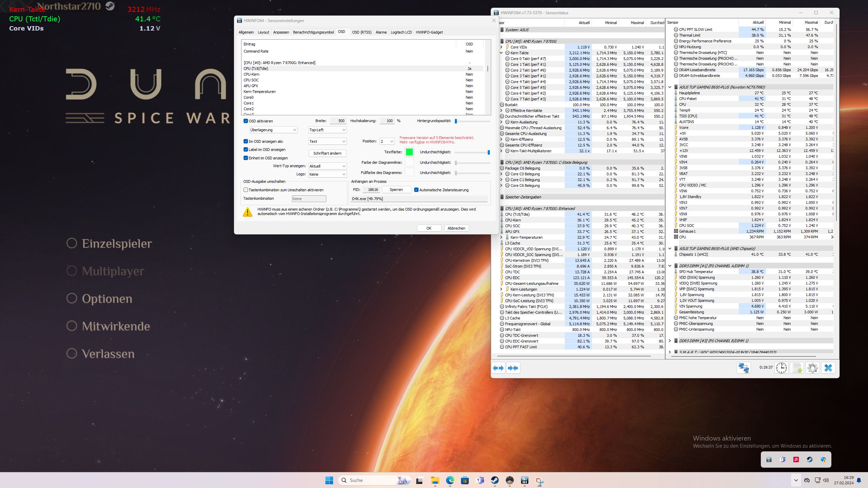
Task: Switch to the Allgemein tab
Action: pos(246,32)
